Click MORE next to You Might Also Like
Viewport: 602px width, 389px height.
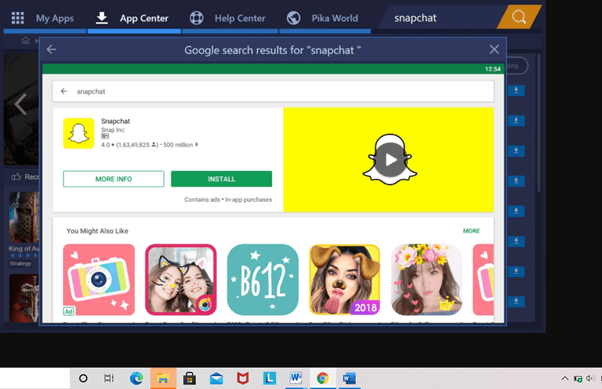[x=471, y=231]
